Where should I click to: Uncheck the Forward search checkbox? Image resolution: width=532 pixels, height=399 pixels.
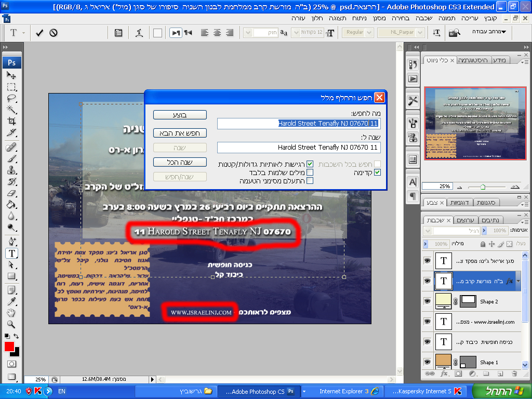377,172
